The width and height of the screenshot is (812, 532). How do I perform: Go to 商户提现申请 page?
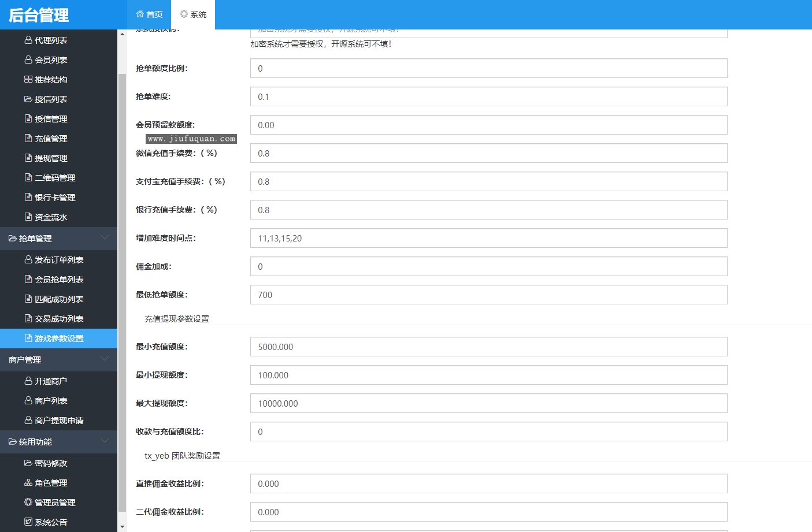coord(58,421)
